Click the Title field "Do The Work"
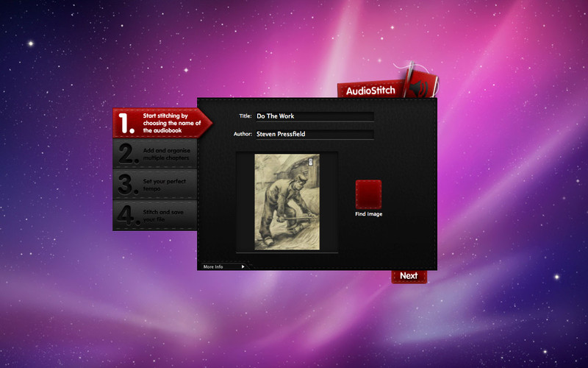The width and height of the screenshot is (588, 368). [315, 116]
